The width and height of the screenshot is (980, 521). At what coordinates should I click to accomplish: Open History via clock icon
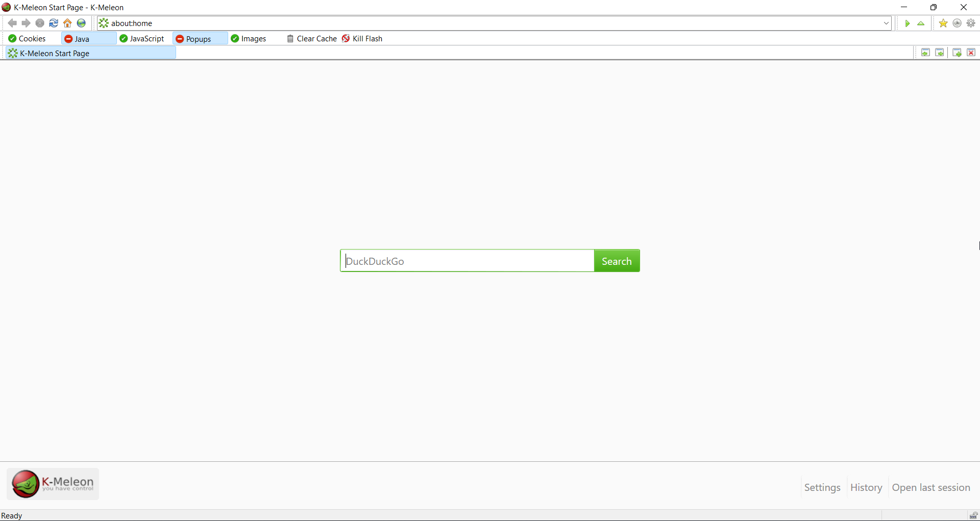pyautogui.click(x=957, y=23)
